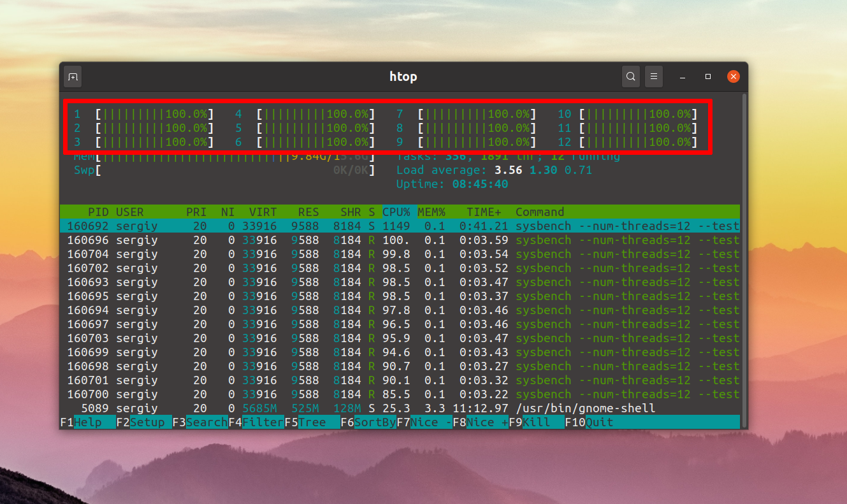Click F8 Nice + to raise niceness
The image size is (847, 504).
481,422
